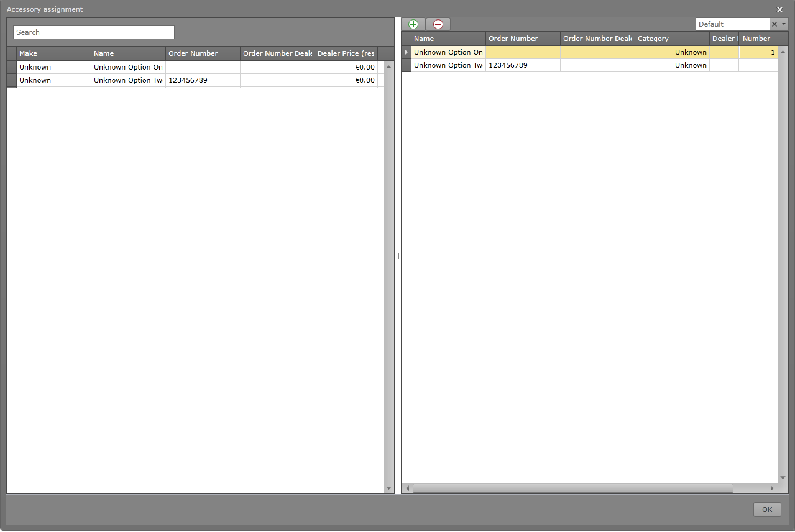Click the green plus add accessory icon
The image size is (795, 532).
(413, 24)
